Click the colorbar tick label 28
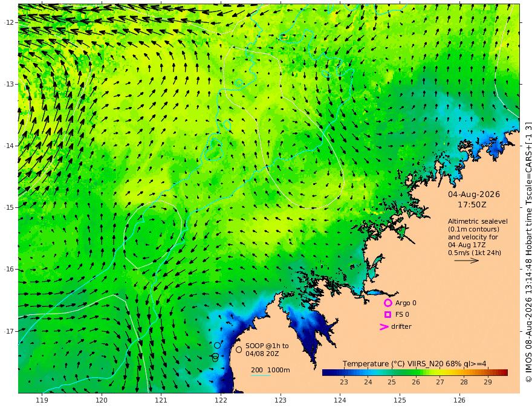Image resolution: width=532 pixels, height=411 pixels. tap(464, 382)
